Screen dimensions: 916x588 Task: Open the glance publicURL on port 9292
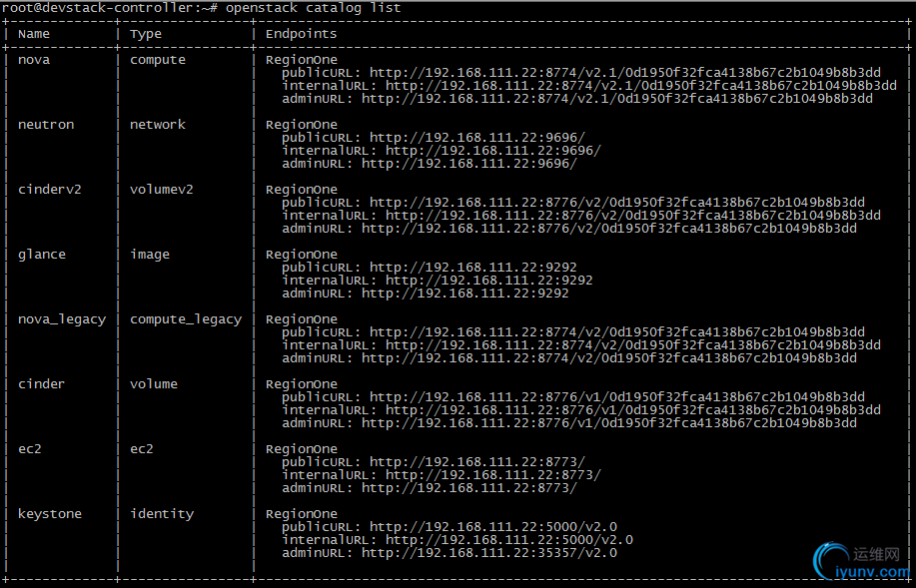click(473, 268)
